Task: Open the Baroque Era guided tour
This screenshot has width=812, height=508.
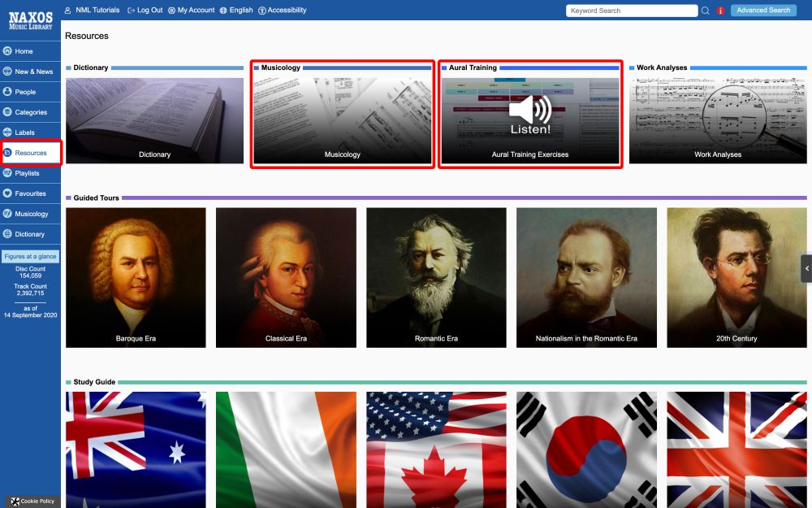Action: pos(136,278)
